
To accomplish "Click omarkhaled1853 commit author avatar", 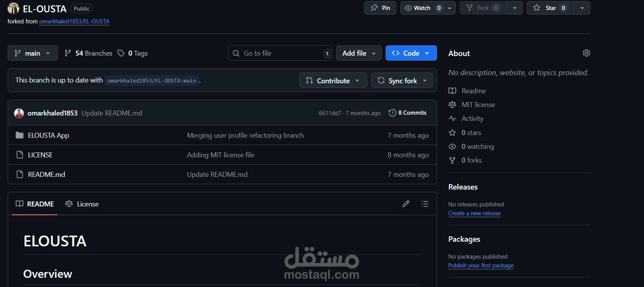I will [19, 113].
